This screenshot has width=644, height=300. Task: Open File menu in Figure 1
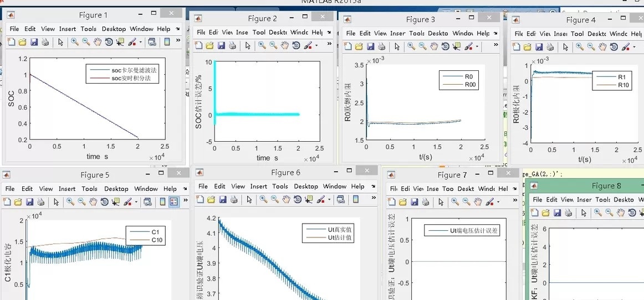(x=14, y=29)
